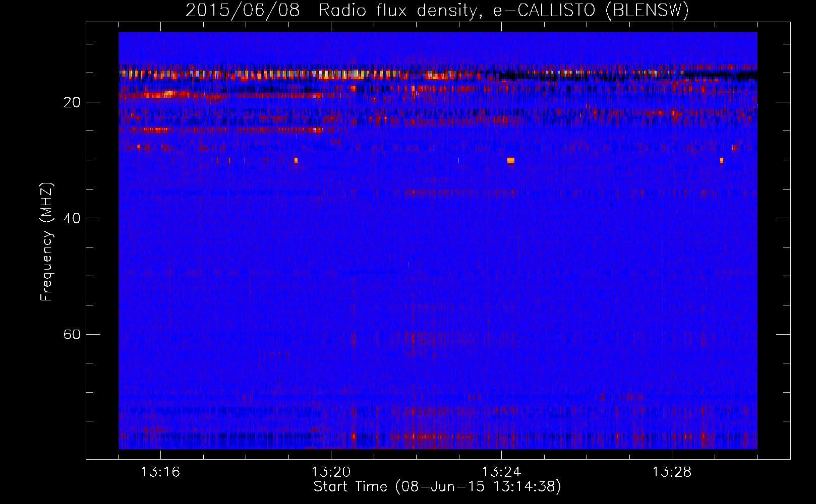The image size is (816, 504).
Task: Click the 20 MHz frequency tick label
Action: tap(72, 102)
